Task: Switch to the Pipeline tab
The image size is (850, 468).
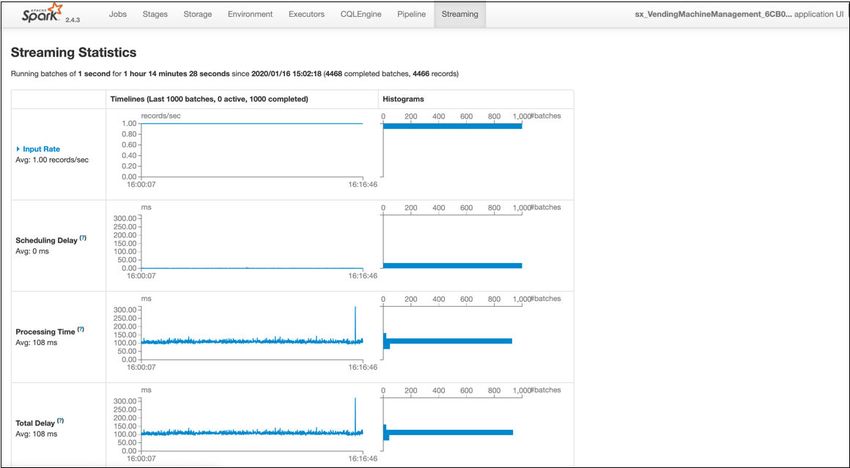Action: pyautogui.click(x=411, y=14)
